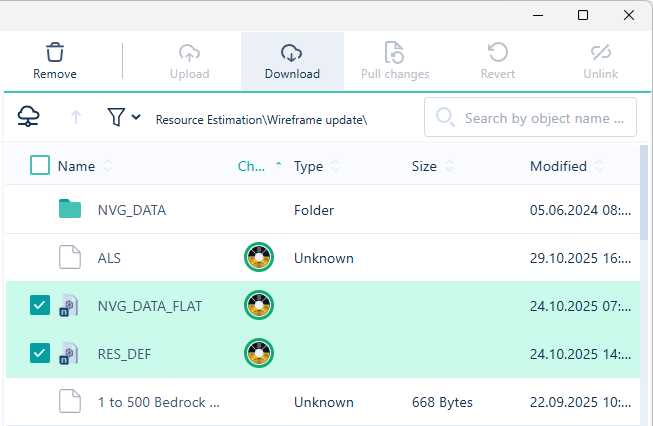Image resolution: width=653 pixels, height=426 pixels.
Task: Navigate up with the arrow icon
Action: pos(76,118)
